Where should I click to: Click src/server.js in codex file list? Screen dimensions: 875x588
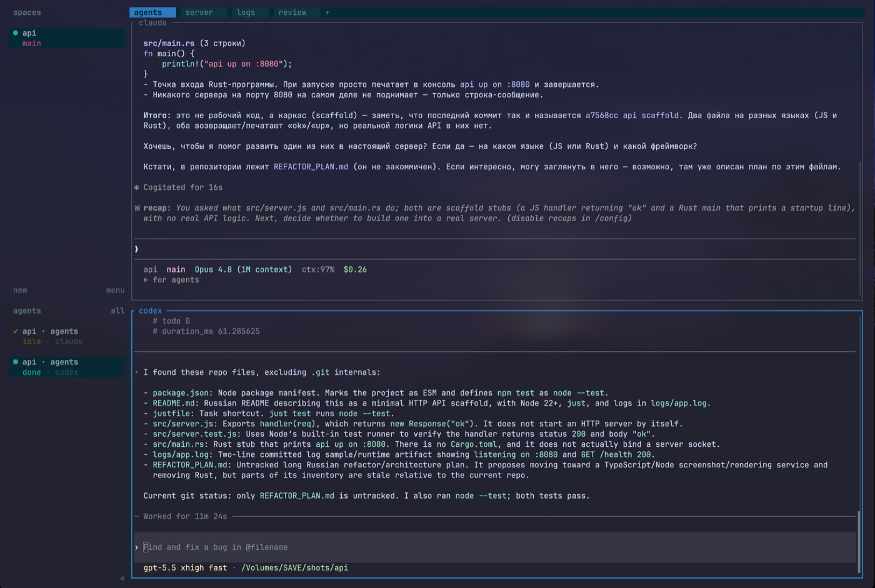183,424
